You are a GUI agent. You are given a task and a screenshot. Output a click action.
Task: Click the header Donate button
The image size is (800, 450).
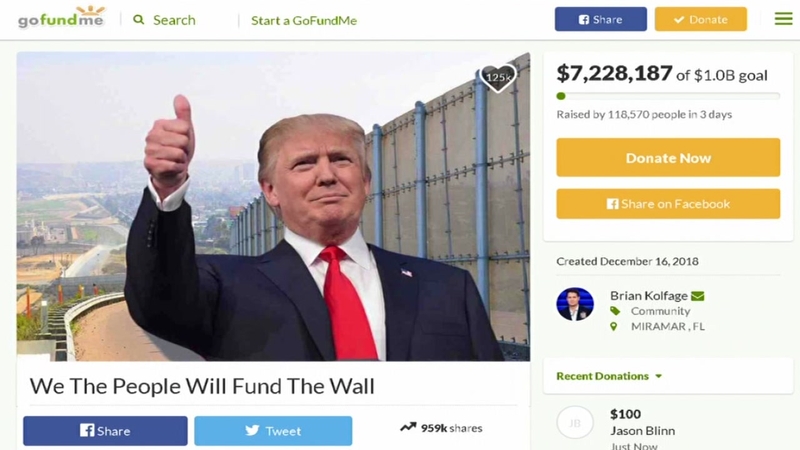[701, 19]
